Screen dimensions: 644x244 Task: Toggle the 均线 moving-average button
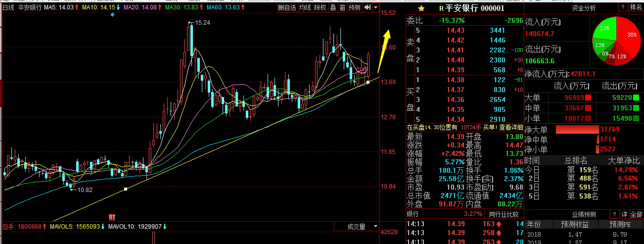[x=305, y=8]
